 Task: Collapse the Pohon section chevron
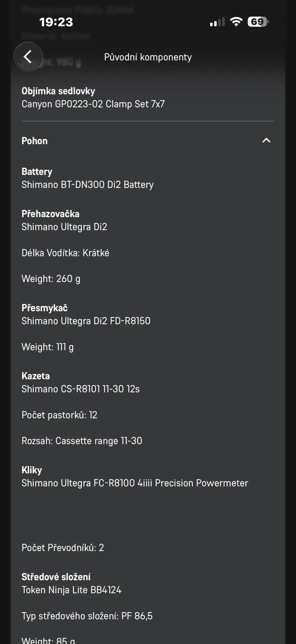[266, 140]
